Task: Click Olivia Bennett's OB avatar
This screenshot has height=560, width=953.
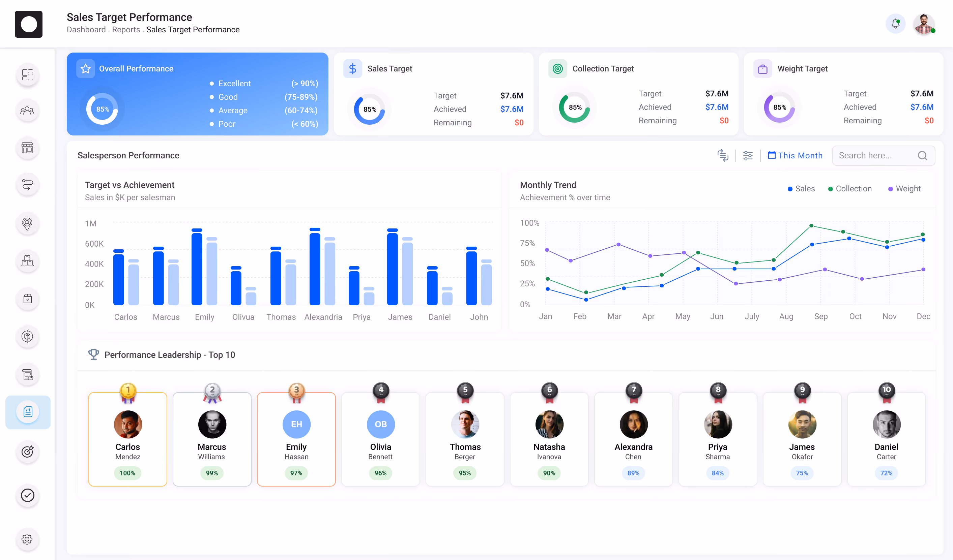Action: coord(381,424)
